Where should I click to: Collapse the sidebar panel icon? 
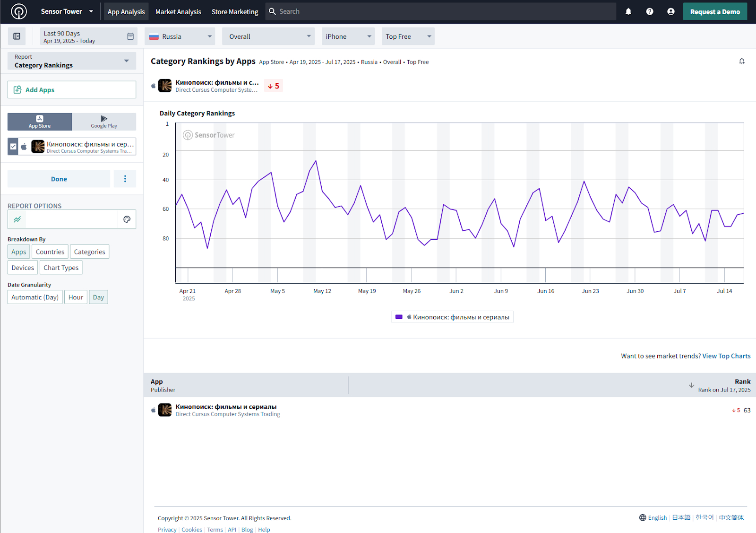pyautogui.click(x=17, y=36)
